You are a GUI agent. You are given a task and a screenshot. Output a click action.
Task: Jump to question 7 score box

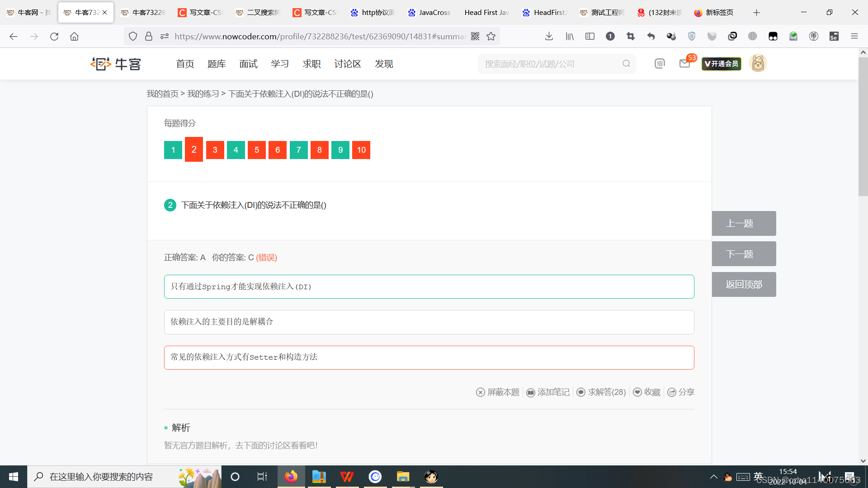[x=299, y=150]
